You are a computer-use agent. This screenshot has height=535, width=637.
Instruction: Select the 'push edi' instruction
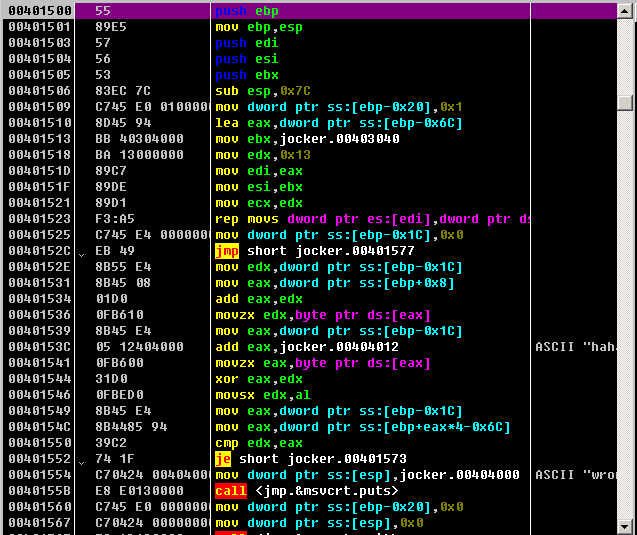247,43
